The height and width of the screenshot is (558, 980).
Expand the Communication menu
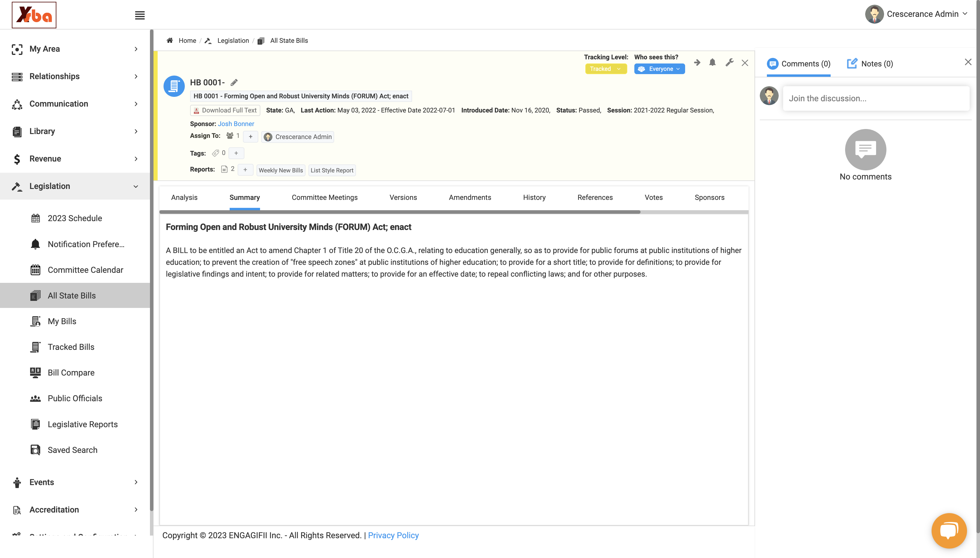[x=75, y=104]
